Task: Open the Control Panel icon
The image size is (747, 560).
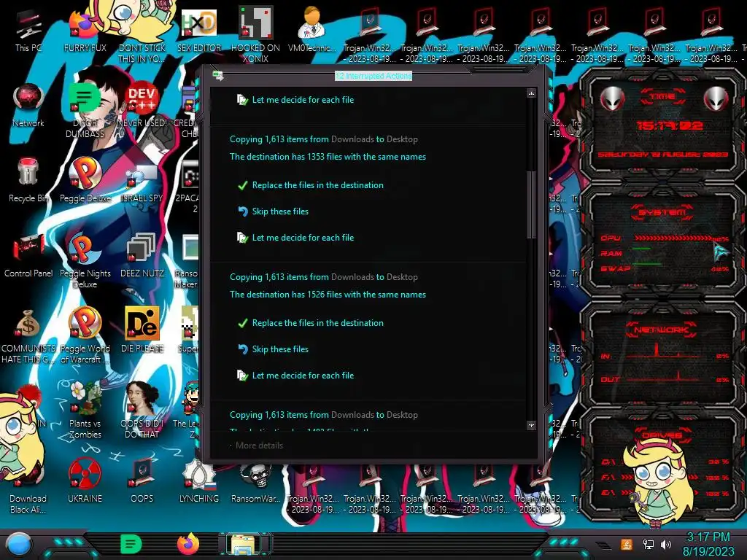Action: pos(28,256)
